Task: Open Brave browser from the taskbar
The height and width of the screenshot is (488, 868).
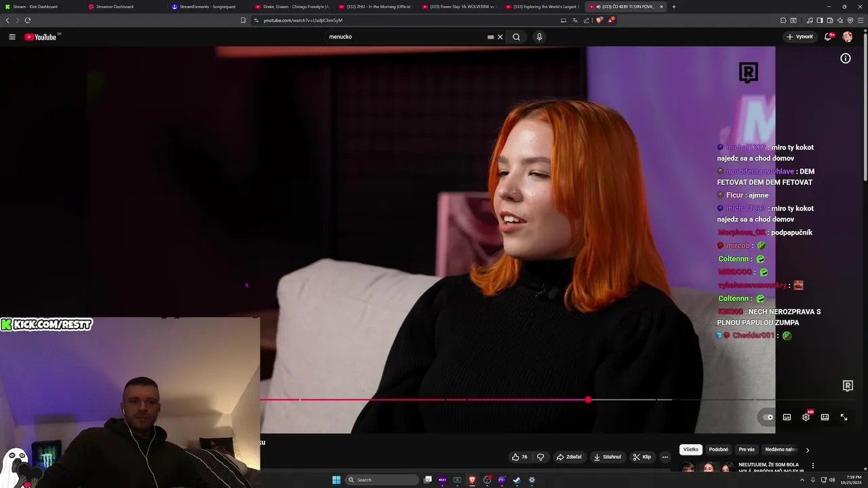Action: pyautogui.click(x=473, y=480)
